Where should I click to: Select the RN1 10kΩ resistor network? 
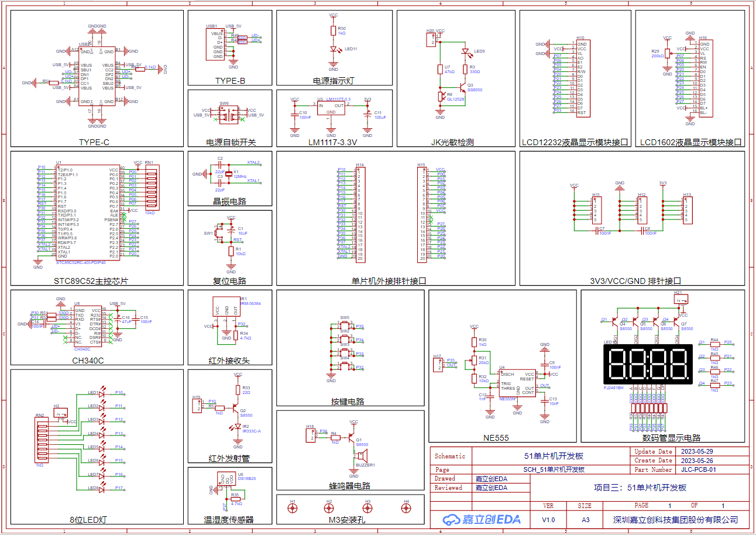pyautogui.click(x=151, y=188)
